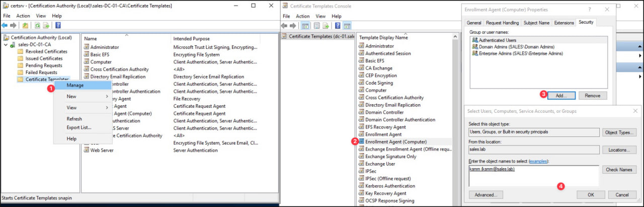Click the Locations... button
Screen dimensions: 644x207
619,150
